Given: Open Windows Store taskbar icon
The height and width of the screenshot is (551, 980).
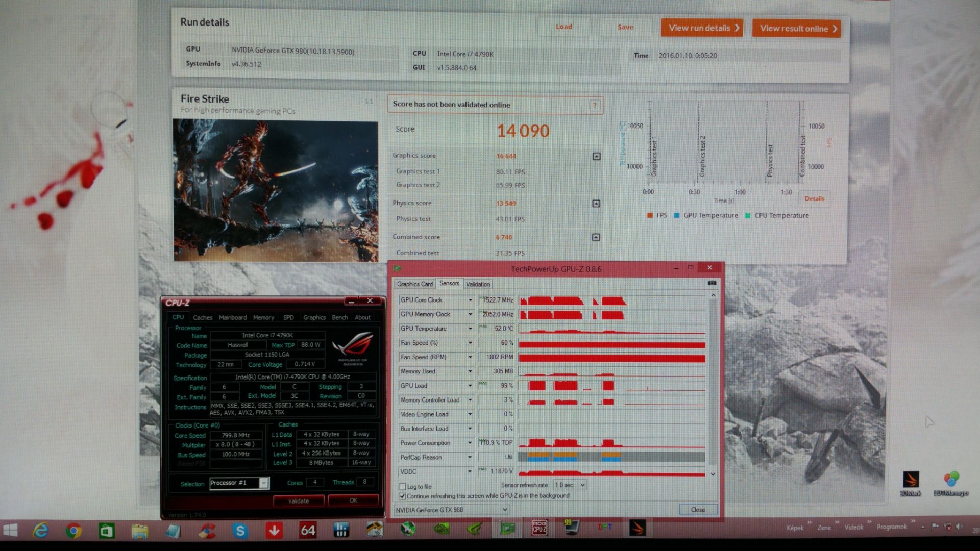Looking at the screenshot, I should coord(106,531).
